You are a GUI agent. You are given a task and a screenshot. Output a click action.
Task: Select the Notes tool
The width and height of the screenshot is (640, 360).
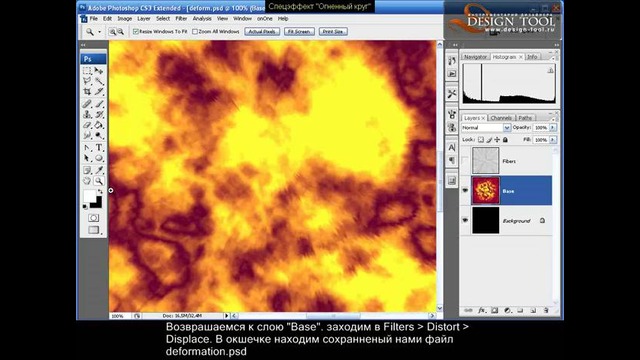click(87, 170)
